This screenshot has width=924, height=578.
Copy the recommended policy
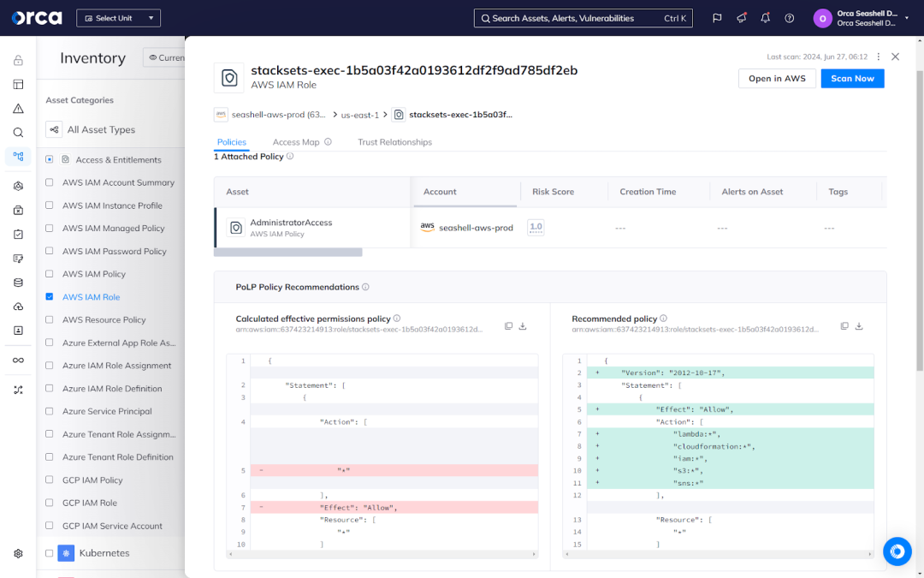(844, 326)
